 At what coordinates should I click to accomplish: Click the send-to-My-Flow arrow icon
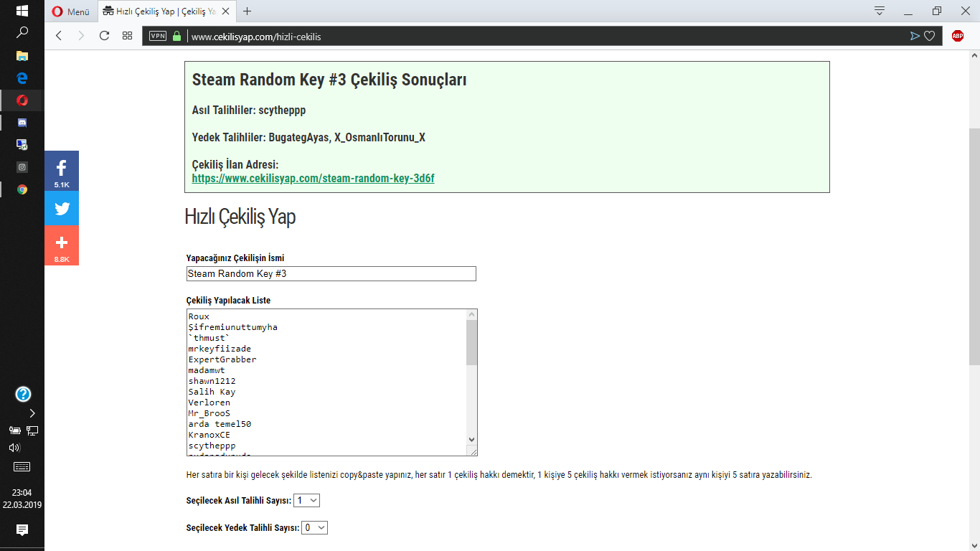coord(915,36)
